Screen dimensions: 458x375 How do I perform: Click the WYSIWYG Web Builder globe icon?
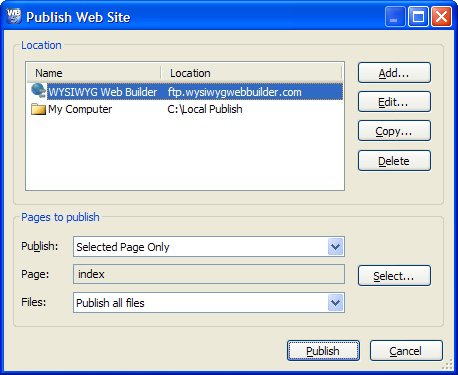[38, 91]
